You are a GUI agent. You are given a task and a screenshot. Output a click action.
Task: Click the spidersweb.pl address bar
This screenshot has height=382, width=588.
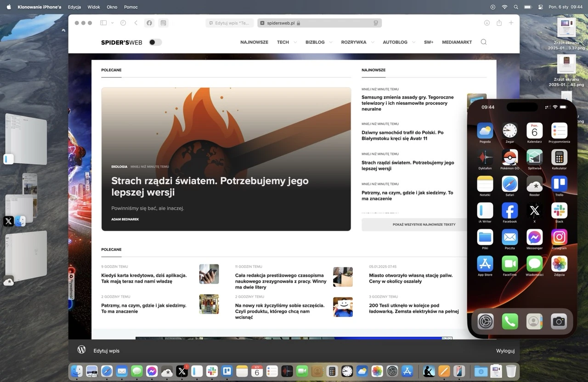click(x=319, y=23)
